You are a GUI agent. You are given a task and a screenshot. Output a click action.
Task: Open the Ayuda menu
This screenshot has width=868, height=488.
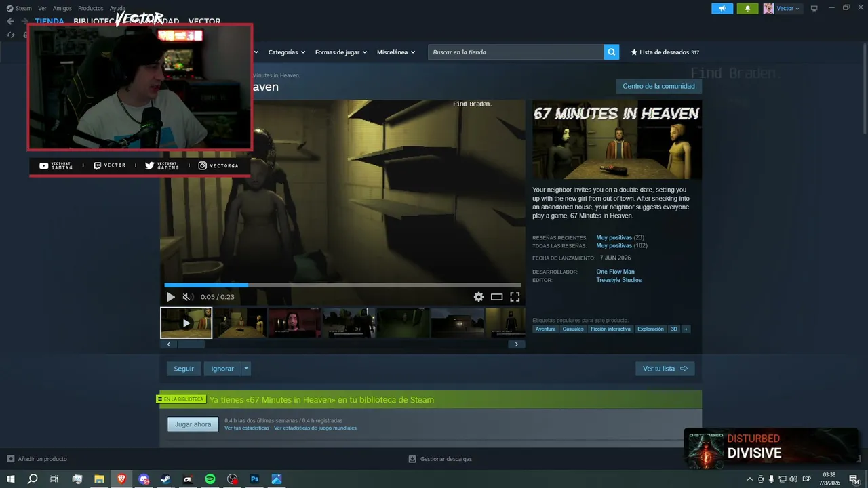pos(118,9)
